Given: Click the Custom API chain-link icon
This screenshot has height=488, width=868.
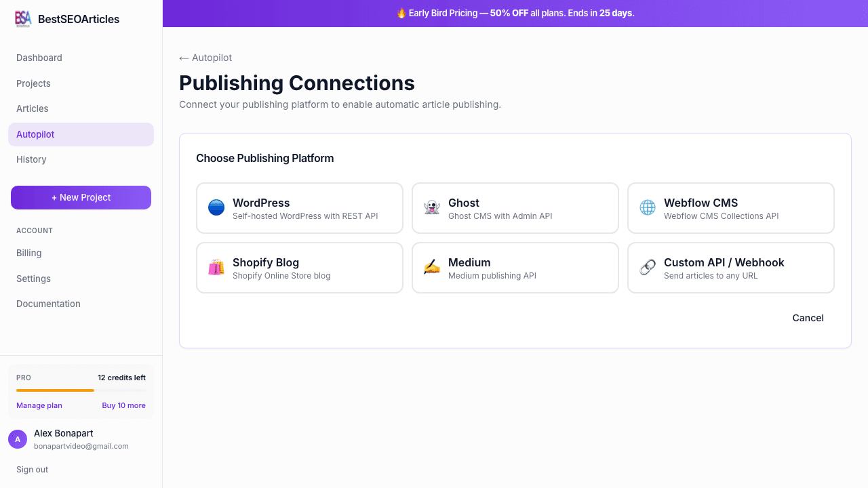Looking at the screenshot, I should pyautogui.click(x=647, y=267).
